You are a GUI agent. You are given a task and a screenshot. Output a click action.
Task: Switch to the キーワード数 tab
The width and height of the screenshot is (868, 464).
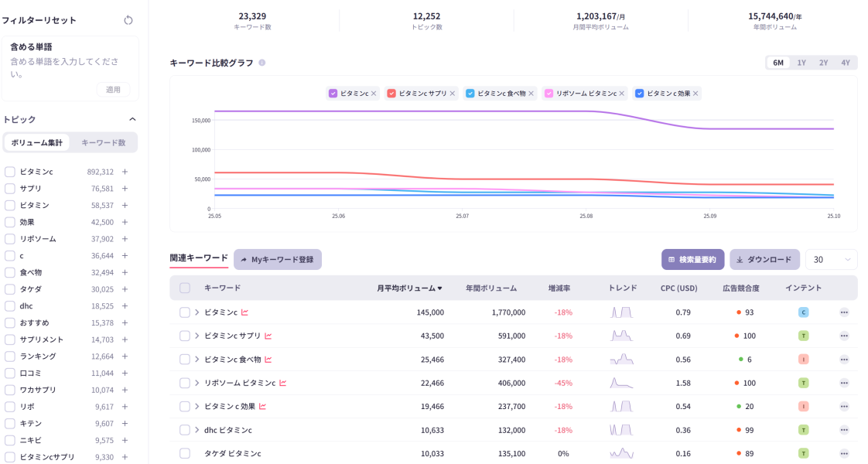(x=103, y=142)
